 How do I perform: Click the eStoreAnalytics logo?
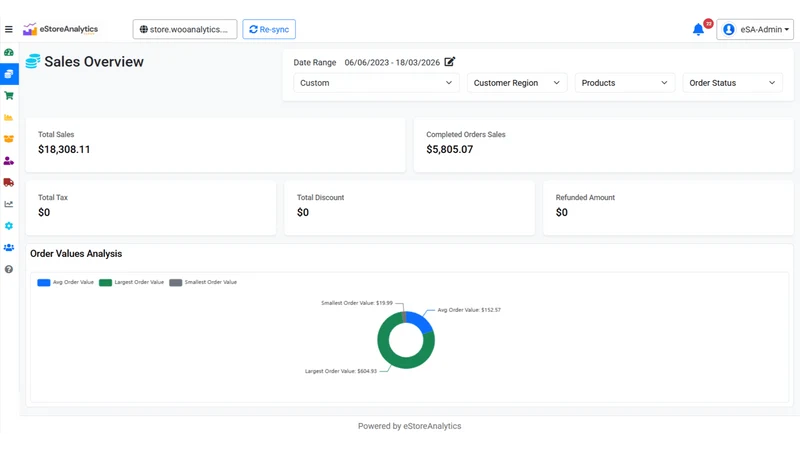coord(60,29)
